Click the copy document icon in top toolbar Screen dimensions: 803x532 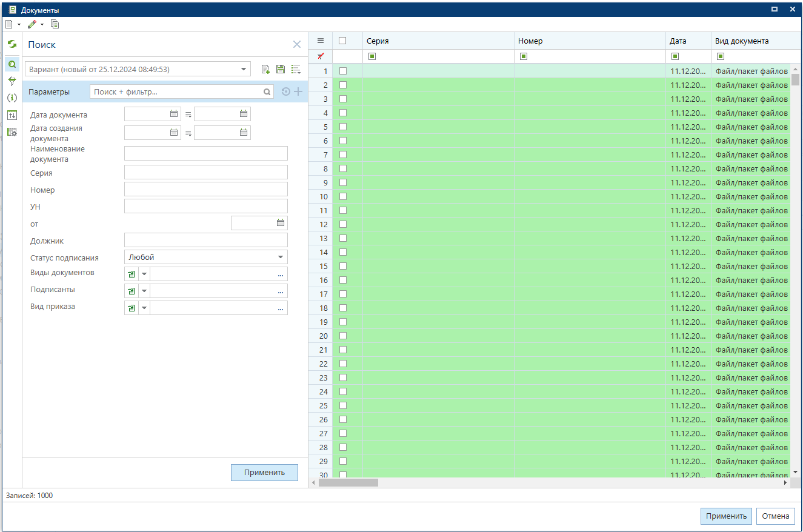[55, 24]
